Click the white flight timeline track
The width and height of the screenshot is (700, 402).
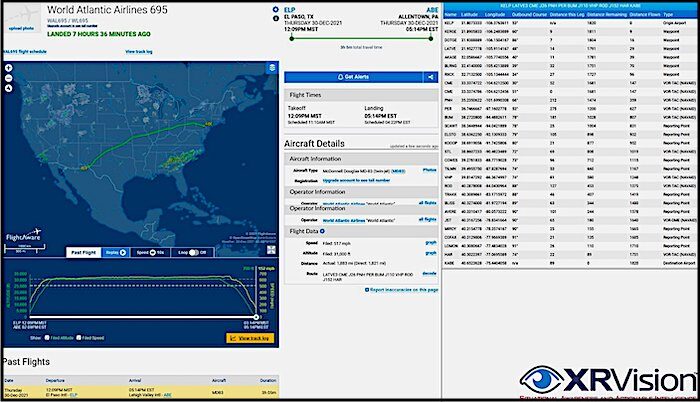pyautogui.click(x=142, y=317)
